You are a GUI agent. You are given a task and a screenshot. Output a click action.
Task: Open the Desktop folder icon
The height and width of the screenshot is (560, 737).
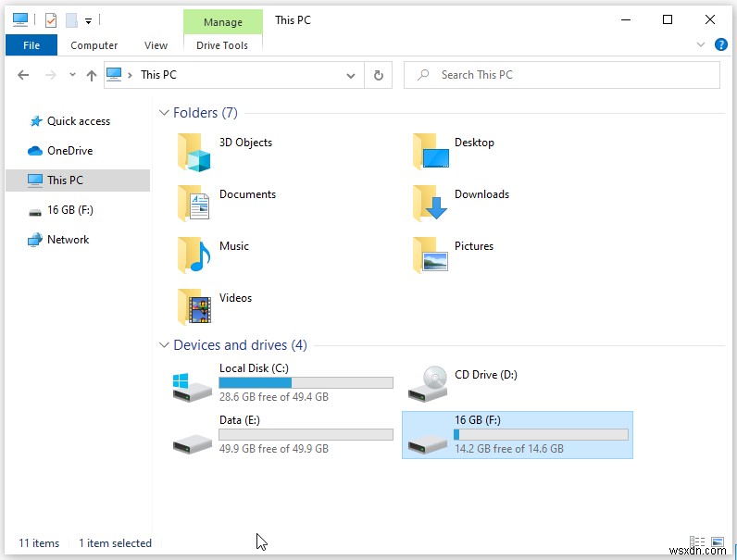(x=431, y=151)
